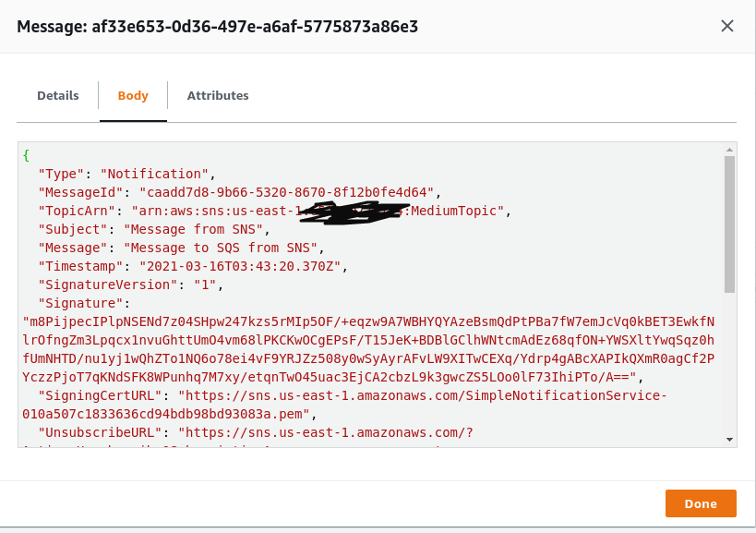
Task: Select the Body tab
Action: point(132,95)
